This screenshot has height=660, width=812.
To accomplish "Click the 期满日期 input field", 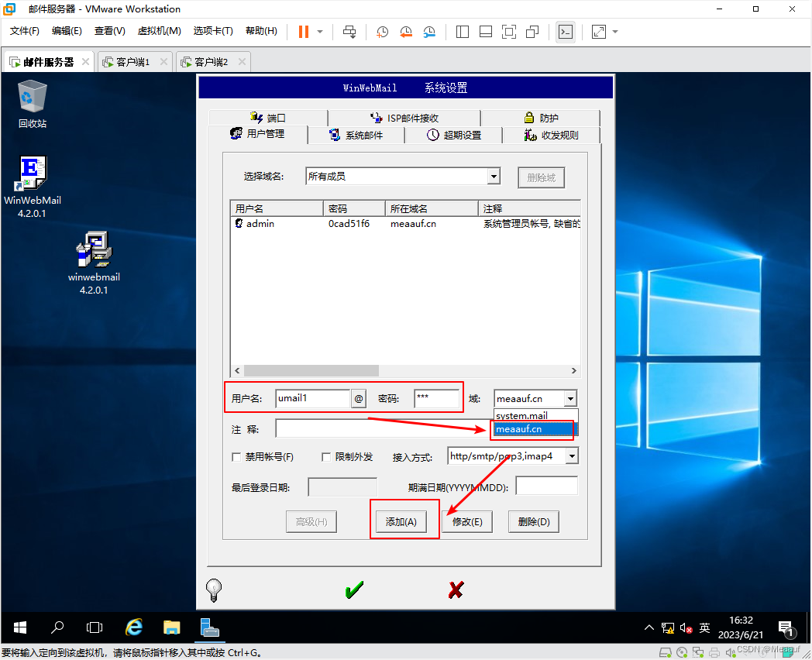I will point(547,486).
